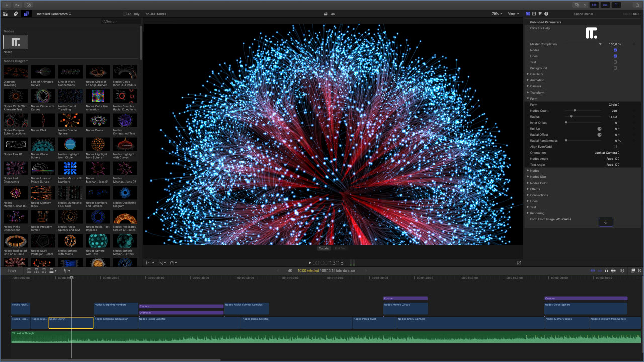This screenshot has height=362, width=644.
Task: Click the Click For Help link
Action: (x=540, y=28)
